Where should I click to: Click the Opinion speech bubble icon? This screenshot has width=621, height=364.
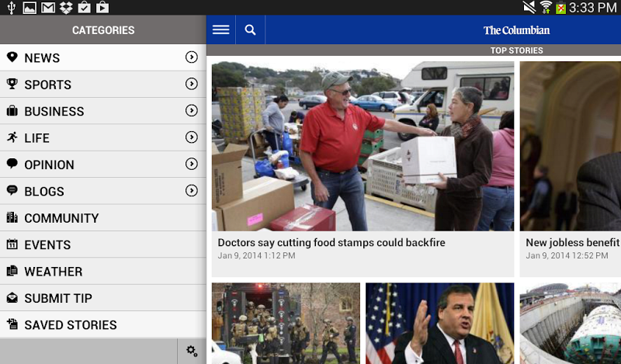pyautogui.click(x=12, y=164)
